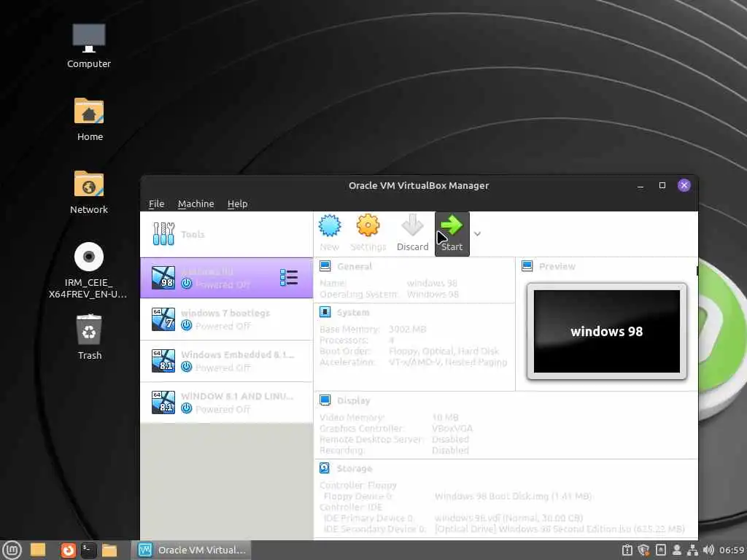Open the Linux Mint start menu
747x560 pixels.
click(x=12, y=551)
